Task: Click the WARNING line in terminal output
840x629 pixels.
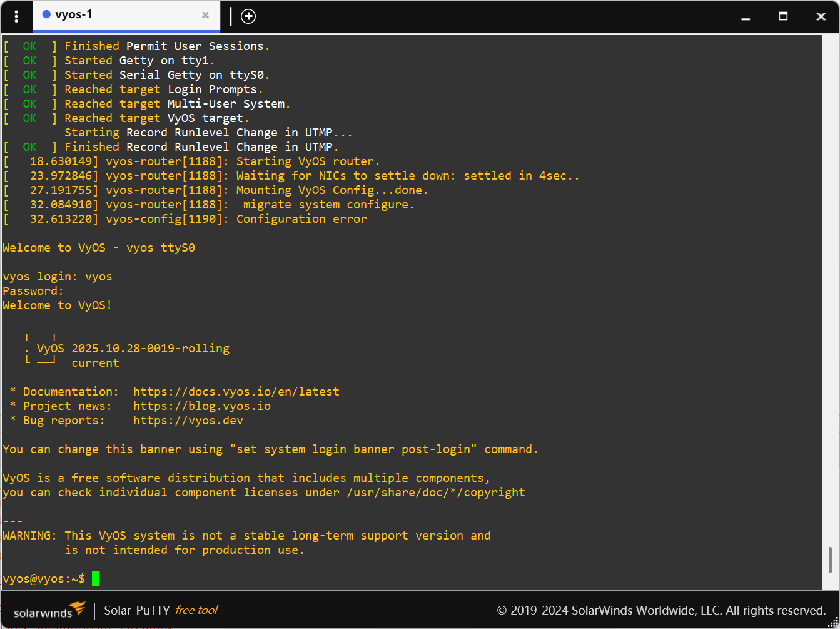Action: (x=246, y=536)
